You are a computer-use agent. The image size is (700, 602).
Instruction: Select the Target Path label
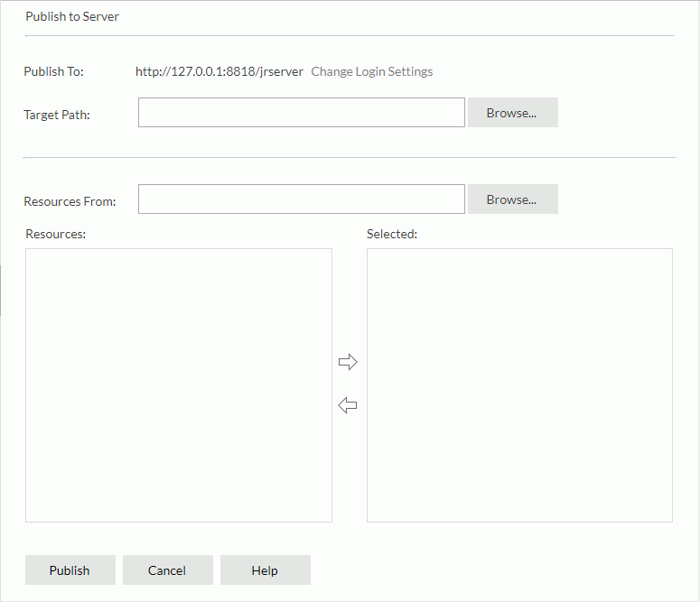[57, 115]
